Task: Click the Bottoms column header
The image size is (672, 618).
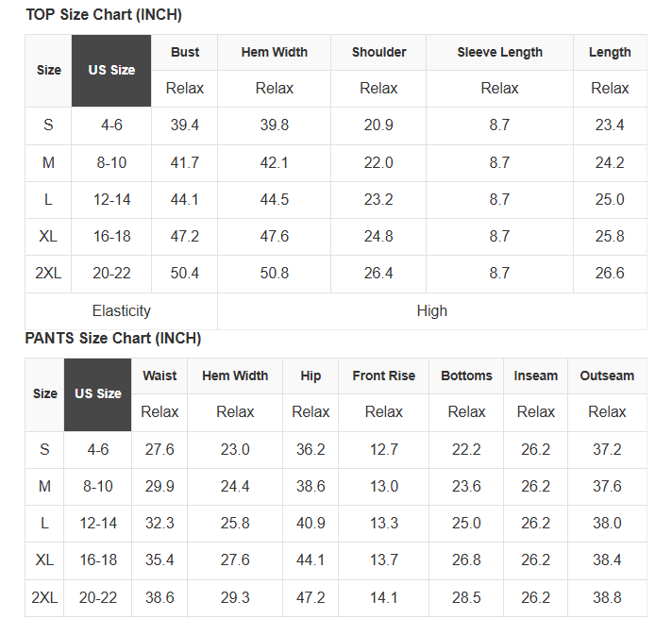Action: click(466, 376)
